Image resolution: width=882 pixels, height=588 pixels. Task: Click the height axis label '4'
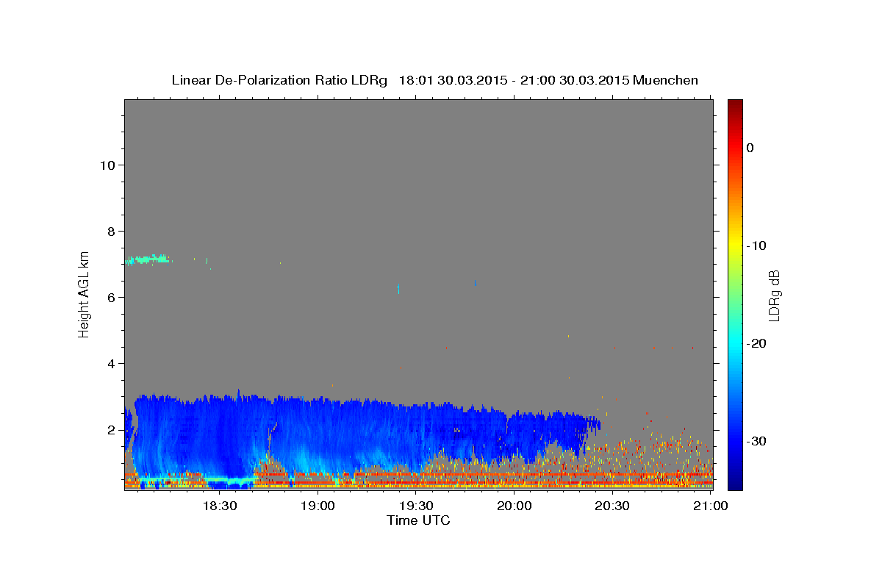point(111,363)
